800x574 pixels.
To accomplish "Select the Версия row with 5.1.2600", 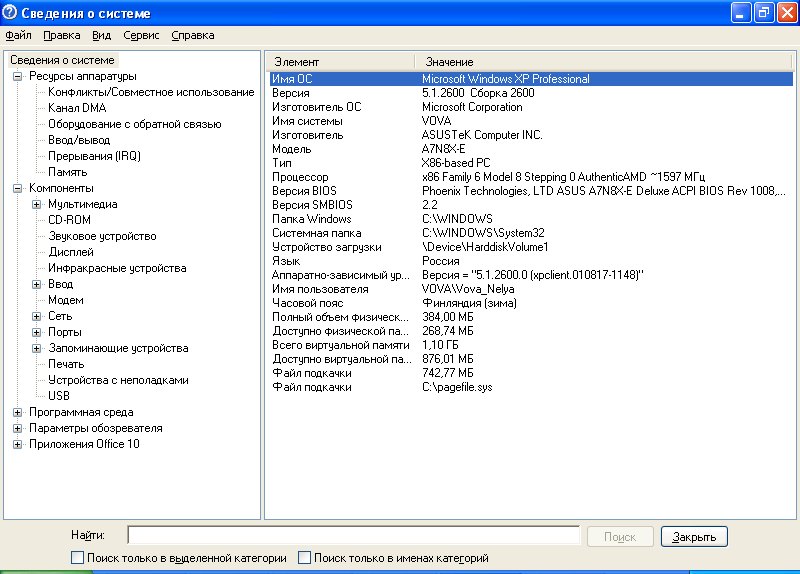I will [x=531, y=93].
